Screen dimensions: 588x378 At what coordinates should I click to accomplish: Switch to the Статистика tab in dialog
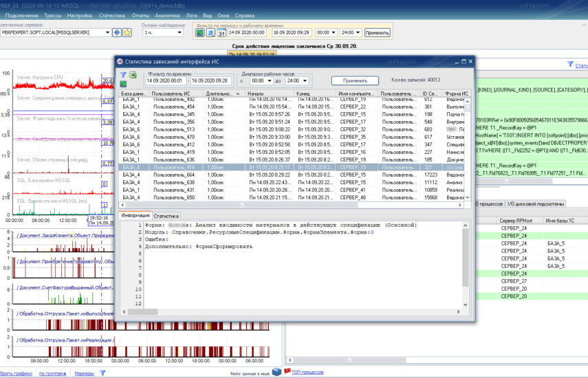click(x=166, y=216)
